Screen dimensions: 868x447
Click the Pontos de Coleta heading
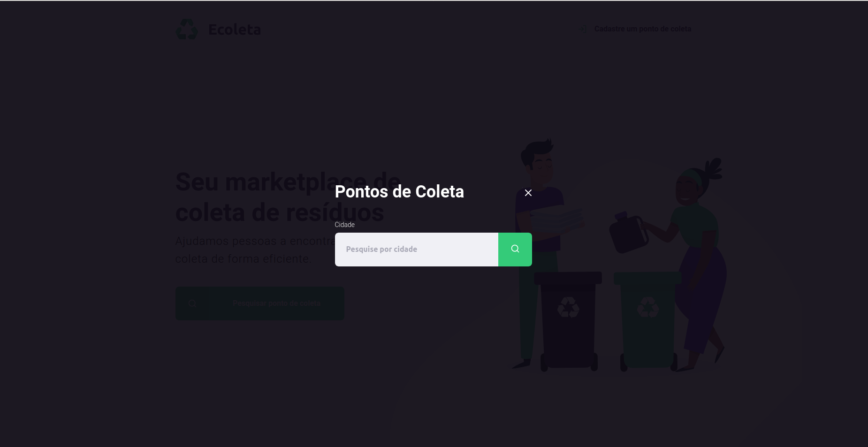click(399, 191)
